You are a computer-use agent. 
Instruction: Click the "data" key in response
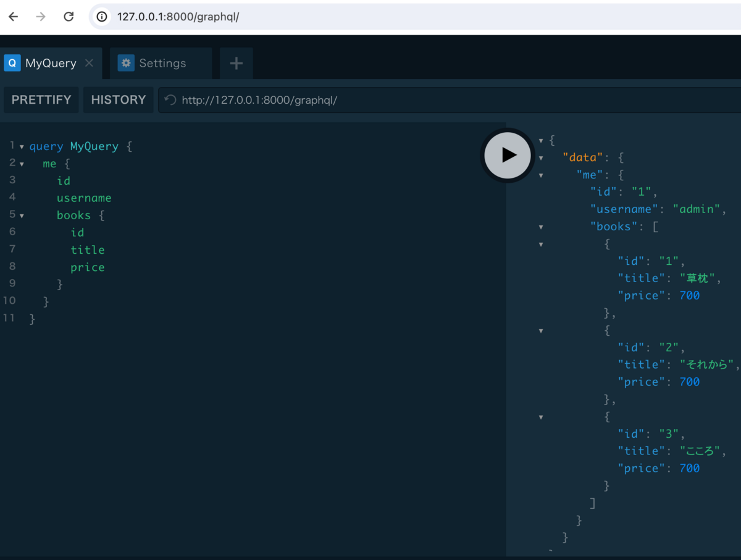pos(583,157)
